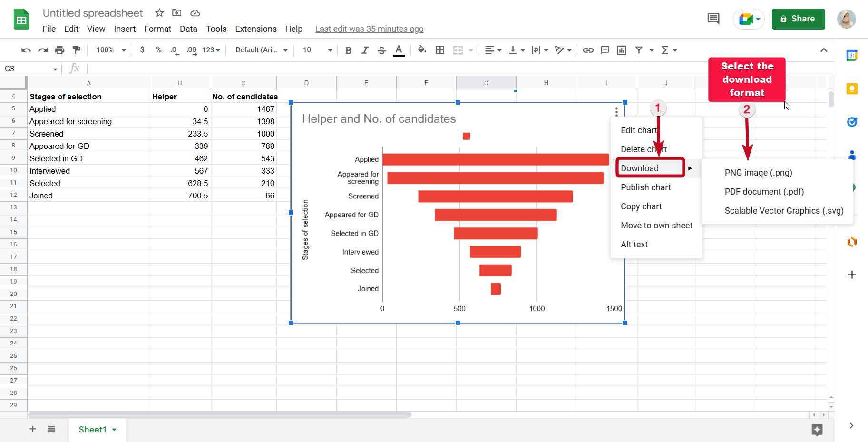The width and height of the screenshot is (868, 442).
Task: Toggle bold formatting
Action: coord(348,50)
